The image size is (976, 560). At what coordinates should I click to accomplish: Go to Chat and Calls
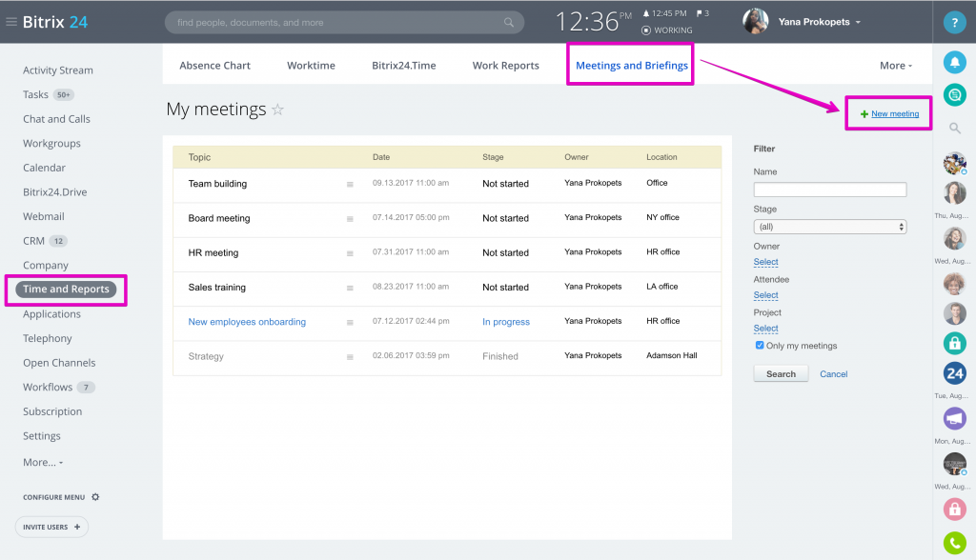click(x=56, y=119)
